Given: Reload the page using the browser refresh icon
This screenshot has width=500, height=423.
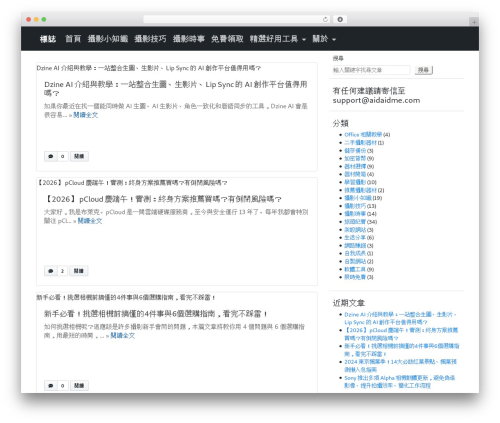Looking at the screenshot, I should 325,19.
